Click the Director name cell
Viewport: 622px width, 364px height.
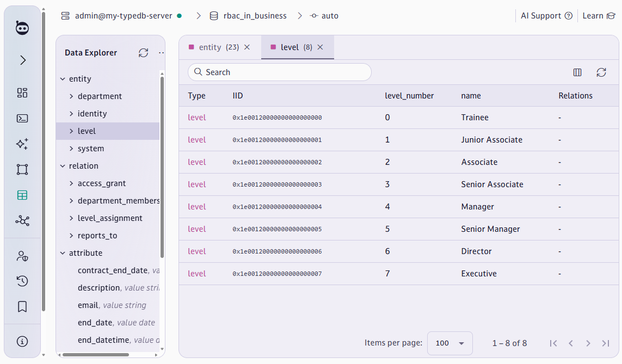click(476, 251)
